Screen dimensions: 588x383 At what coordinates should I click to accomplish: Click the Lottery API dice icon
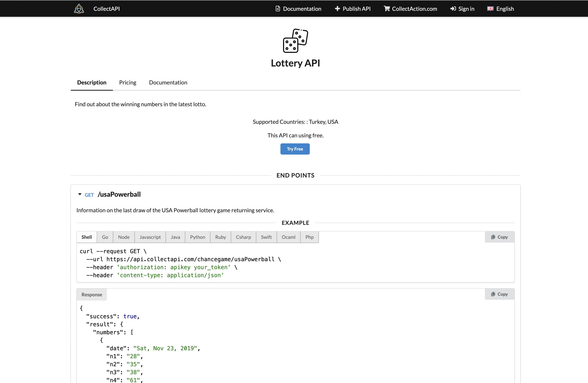295,41
